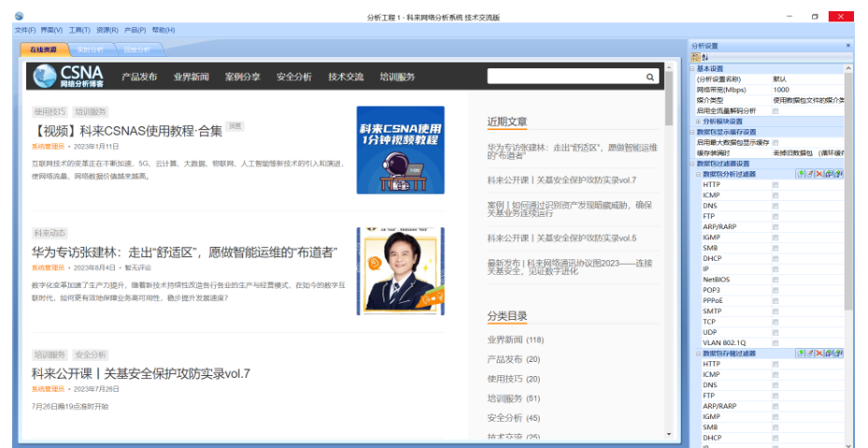The width and height of the screenshot is (868, 448).
Task: Import filters into 数据包分析过滤器
Action: coord(829,174)
